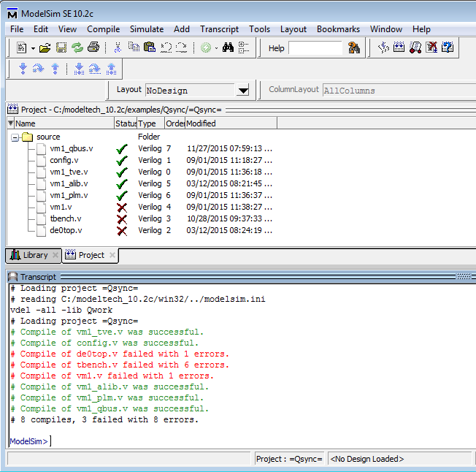Open the Simulate menu
The height and width of the screenshot is (472, 476).
147,29
